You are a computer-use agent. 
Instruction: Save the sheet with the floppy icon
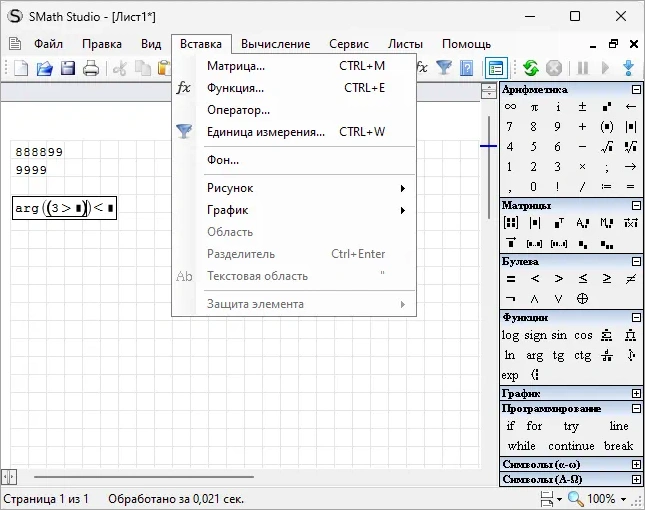[x=68, y=68]
